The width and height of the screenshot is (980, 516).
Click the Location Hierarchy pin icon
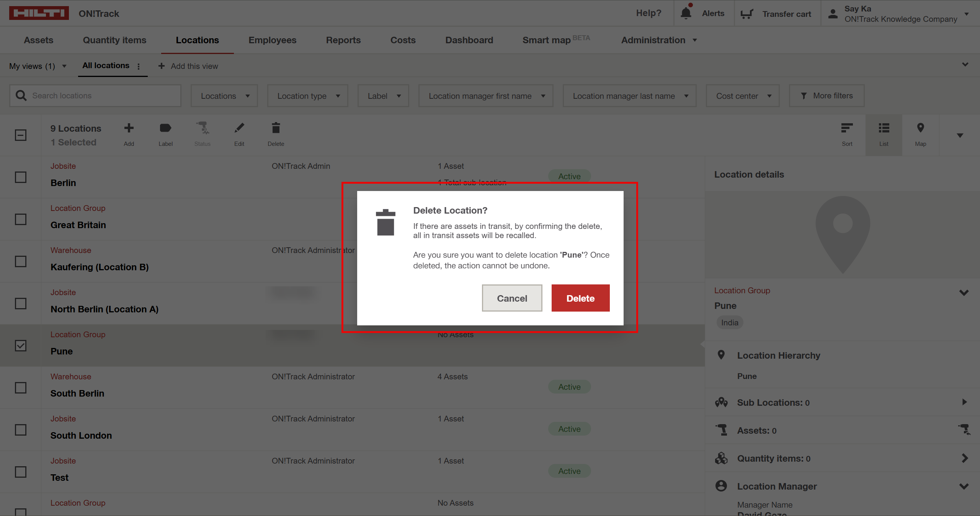click(721, 355)
